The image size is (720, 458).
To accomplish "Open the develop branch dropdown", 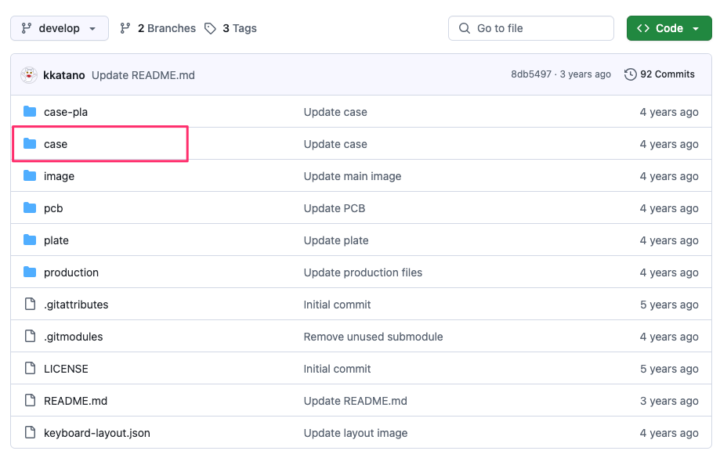I will [59, 28].
